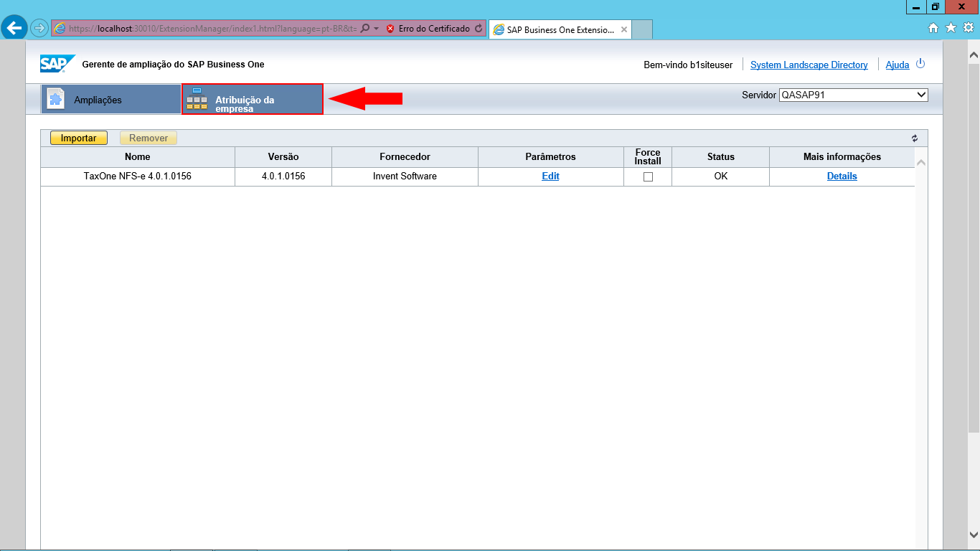Expand the address bar autocomplete dropdown arrow
This screenshot has width=980, height=551.
point(376,29)
